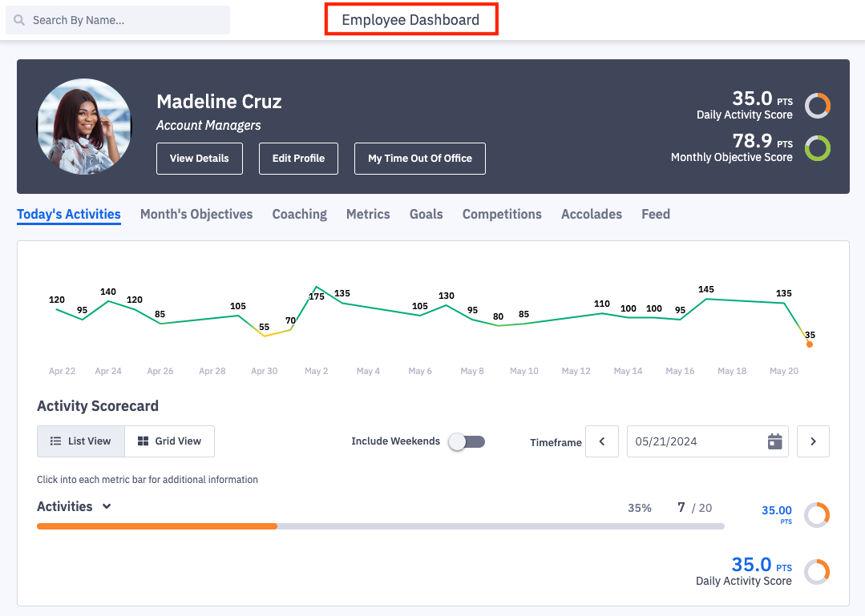Screen dimensions: 865x616
Task: Go to previous timeframe date
Action: (x=602, y=441)
